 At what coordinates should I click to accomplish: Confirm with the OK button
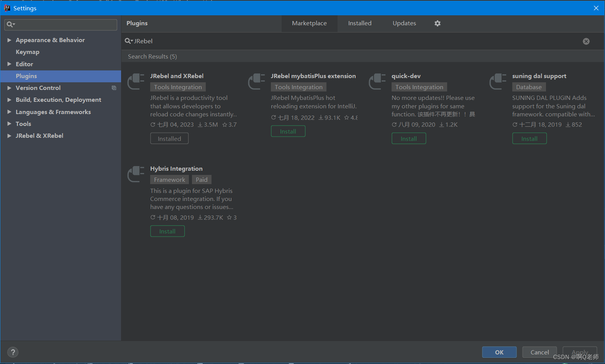click(499, 352)
